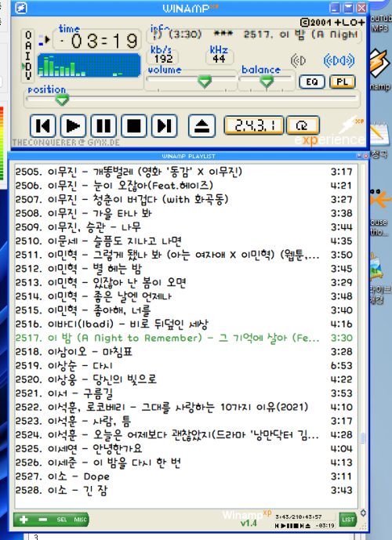The width and height of the screenshot is (392, 540).
Task: Open a file with the eject button
Action: (201, 125)
